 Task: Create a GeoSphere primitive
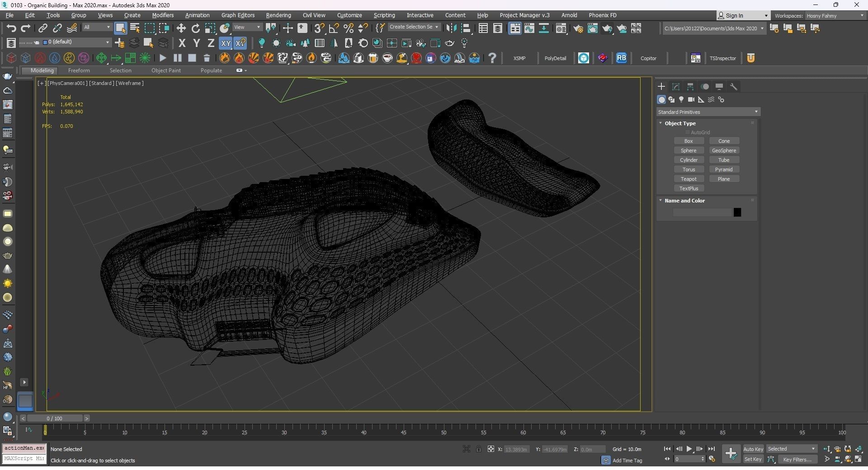coord(724,150)
